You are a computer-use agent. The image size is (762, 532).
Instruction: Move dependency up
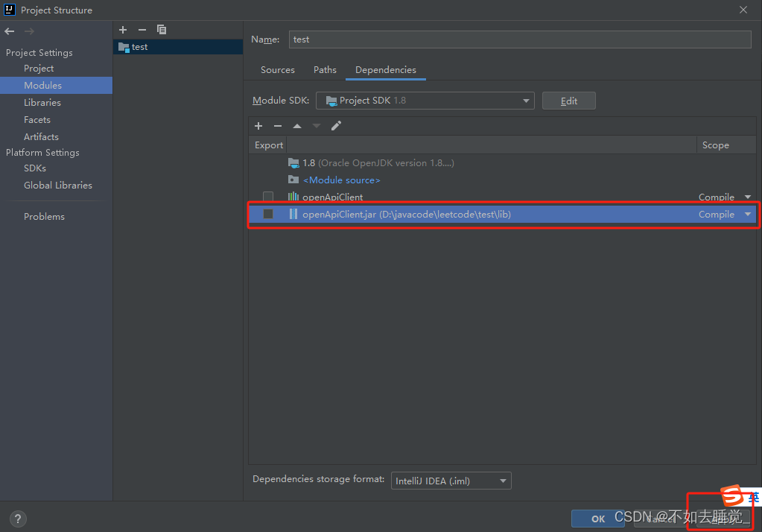[297, 126]
